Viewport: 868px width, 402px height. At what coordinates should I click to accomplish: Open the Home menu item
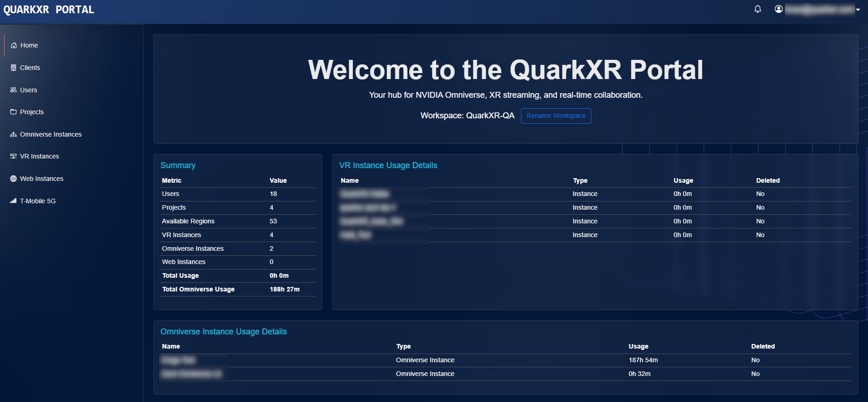pos(29,45)
